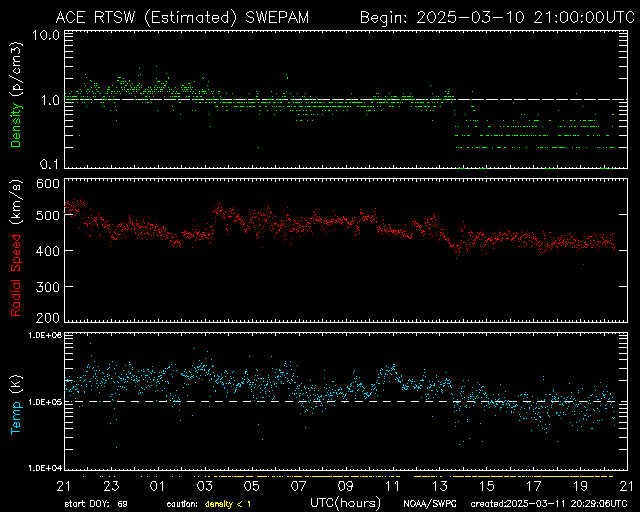The height and width of the screenshot is (512, 640).
Task: Click the yellow 'density < 1' caution legend
Action: point(228,505)
